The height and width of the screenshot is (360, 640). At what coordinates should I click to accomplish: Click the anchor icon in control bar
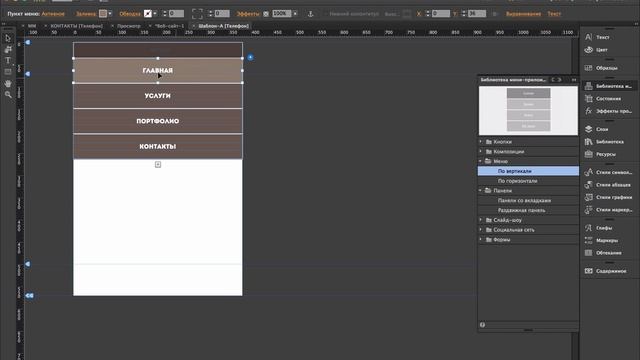[x=310, y=14]
